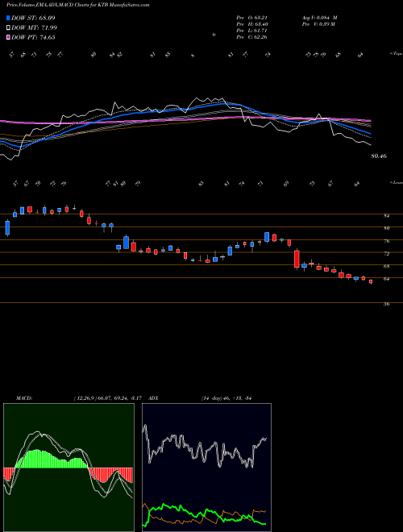Click the 'Pre L: 61.71' low value

pos(251,31)
